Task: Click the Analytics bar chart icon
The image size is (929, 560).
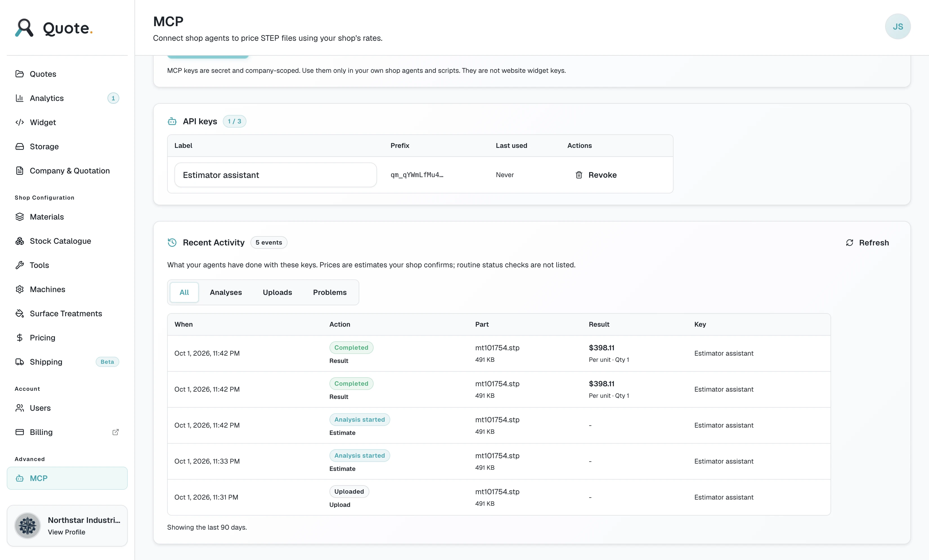Action: click(x=20, y=98)
